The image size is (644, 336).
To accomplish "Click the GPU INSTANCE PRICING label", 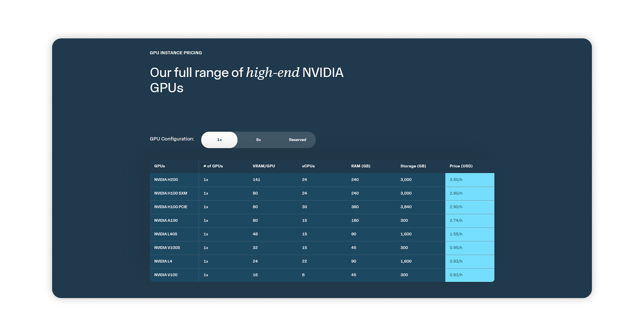I will click(x=176, y=53).
